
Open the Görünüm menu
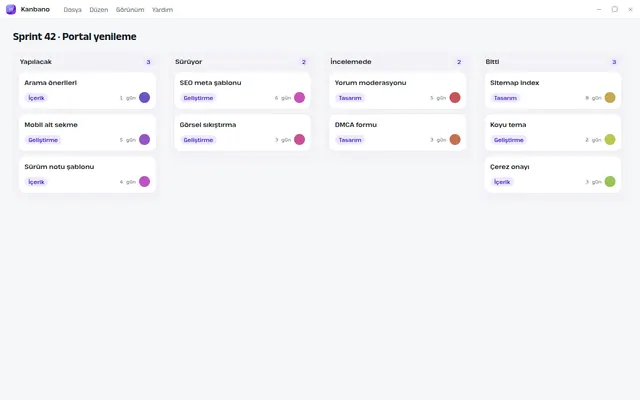coord(130,9)
